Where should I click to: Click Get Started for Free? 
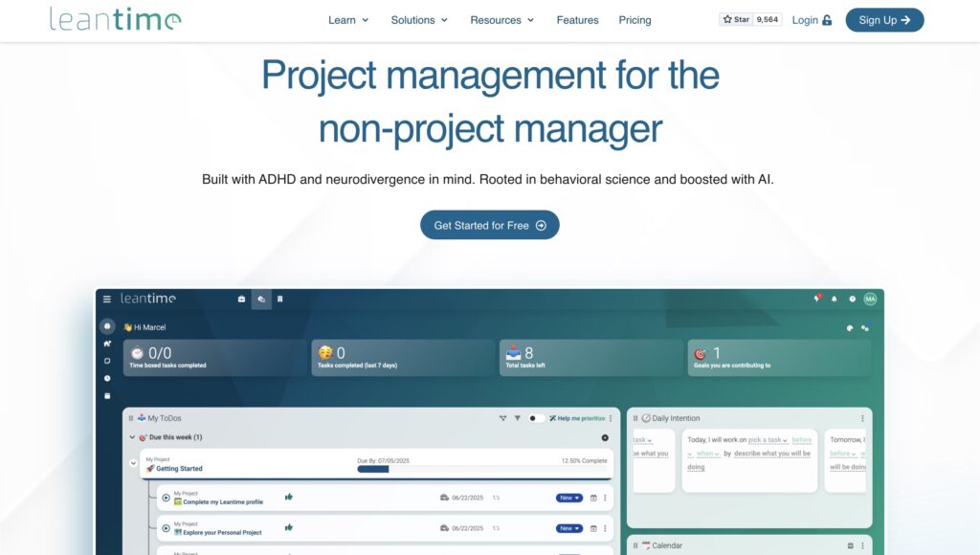pyautogui.click(x=489, y=225)
